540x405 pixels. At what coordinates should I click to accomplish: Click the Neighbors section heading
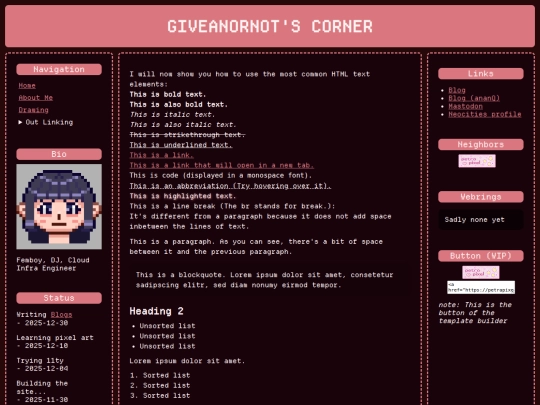pos(481,144)
